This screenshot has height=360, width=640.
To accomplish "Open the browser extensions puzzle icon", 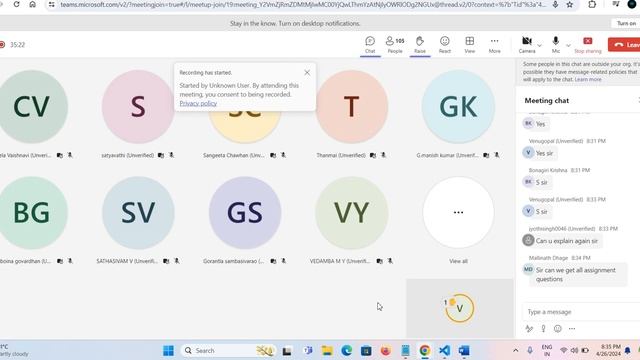I will 592,4.
